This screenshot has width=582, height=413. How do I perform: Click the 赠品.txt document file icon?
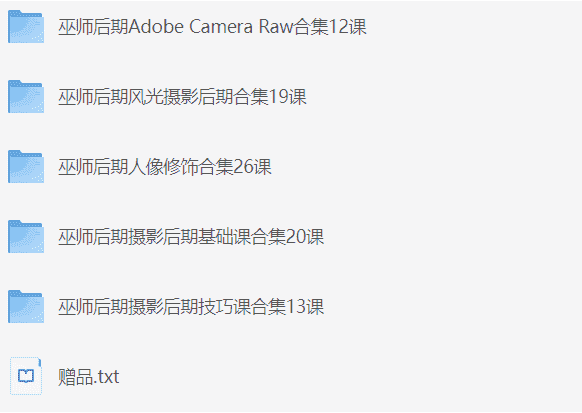click(26, 376)
